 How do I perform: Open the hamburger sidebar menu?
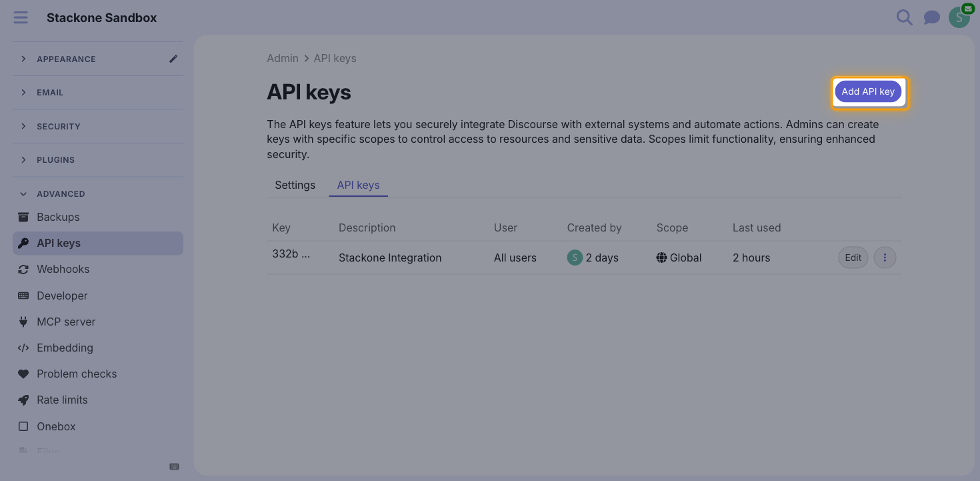(x=21, y=17)
